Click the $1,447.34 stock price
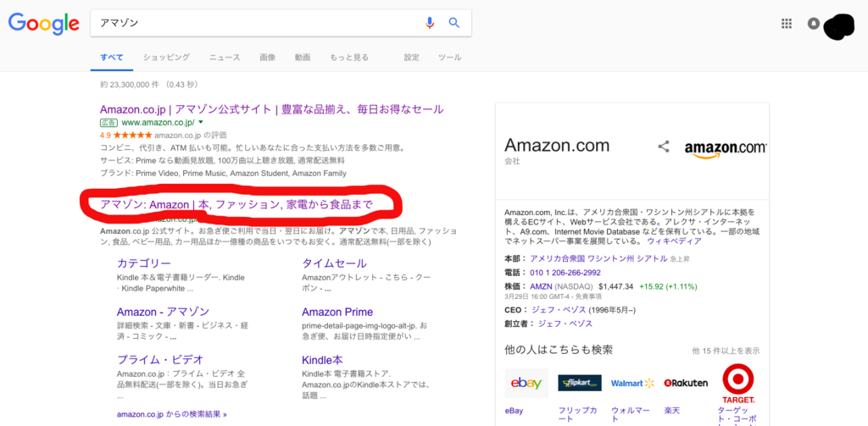868x426 pixels. click(x=616, y=286)
